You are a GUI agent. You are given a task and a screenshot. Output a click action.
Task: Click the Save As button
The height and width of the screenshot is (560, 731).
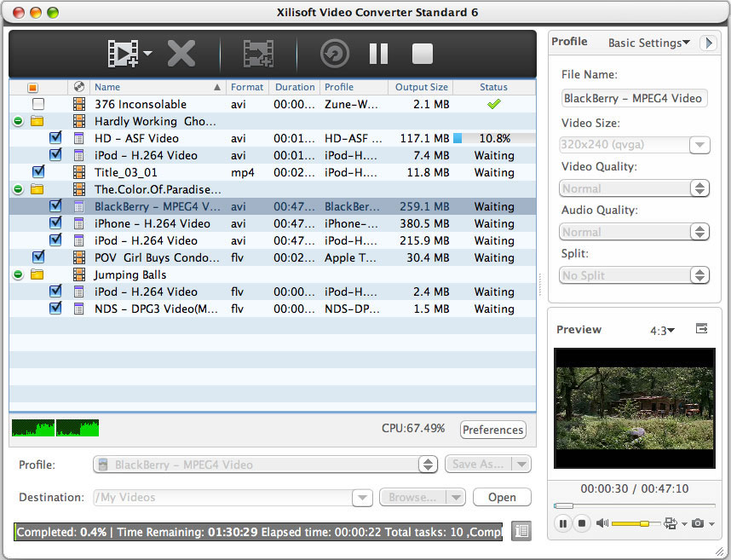(478, 465)
